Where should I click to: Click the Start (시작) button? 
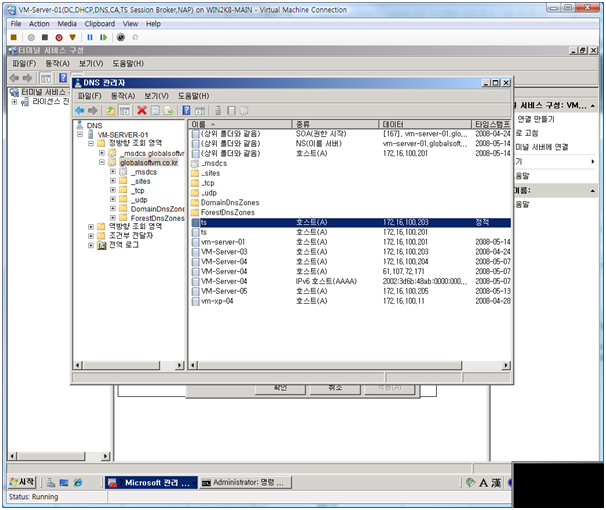click(x=22, y=482)
